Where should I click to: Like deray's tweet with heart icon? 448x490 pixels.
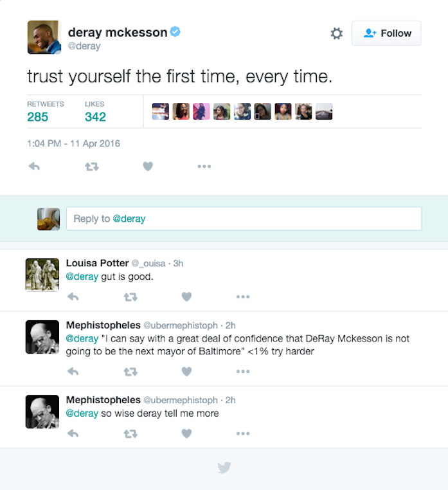148,167
